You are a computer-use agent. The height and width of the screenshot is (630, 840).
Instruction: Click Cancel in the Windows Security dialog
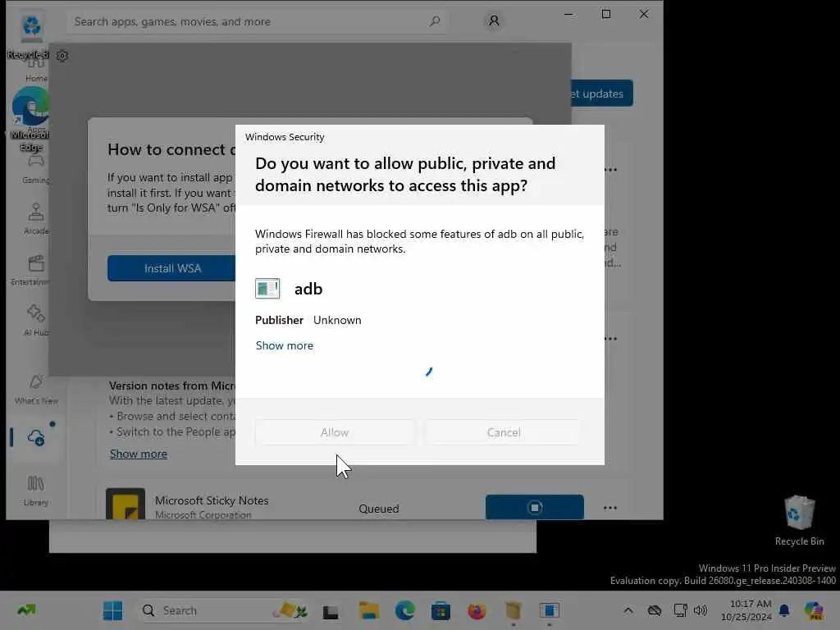pyautogui.click(x=504, y=432)
